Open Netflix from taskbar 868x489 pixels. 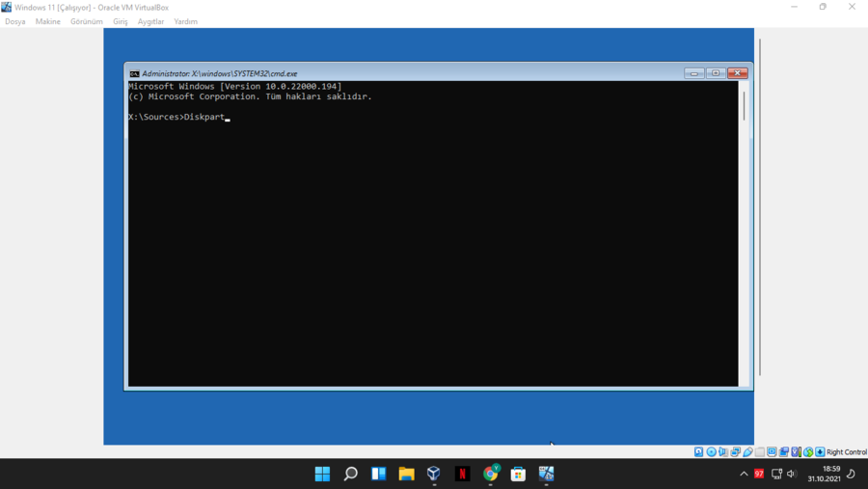pyautogui.click(x=462, y=474)
